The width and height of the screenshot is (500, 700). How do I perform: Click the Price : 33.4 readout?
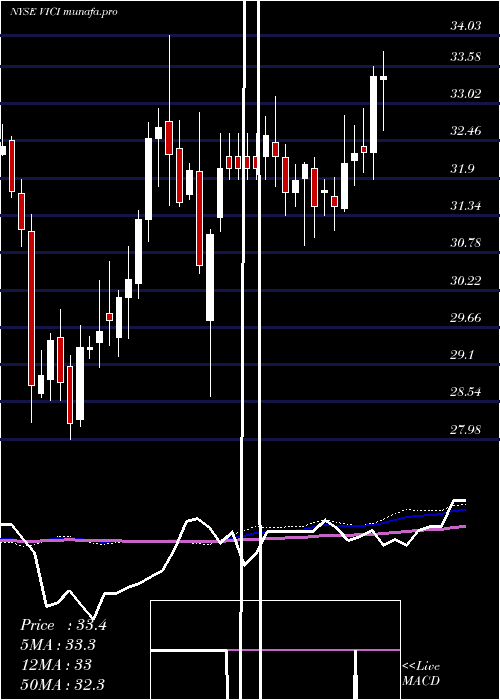(x=63, y=625)
